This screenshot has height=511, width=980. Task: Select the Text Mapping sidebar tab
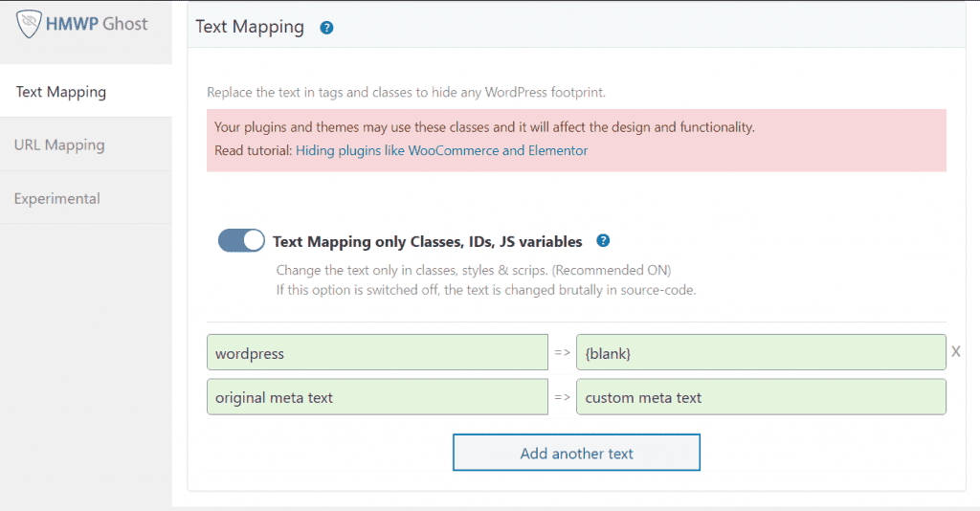point(61,92)
